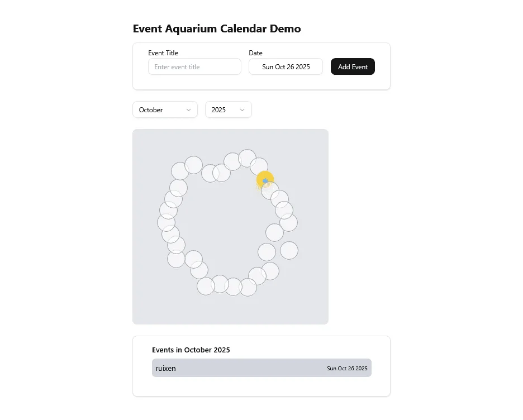Open the date picker showing Sun Oct 26 2025

(x=286, y=66)
